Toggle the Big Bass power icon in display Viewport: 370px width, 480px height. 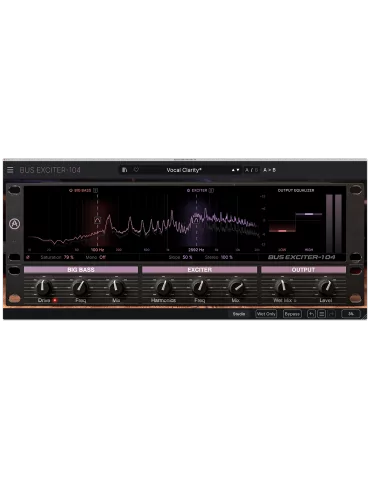(71, 190)
